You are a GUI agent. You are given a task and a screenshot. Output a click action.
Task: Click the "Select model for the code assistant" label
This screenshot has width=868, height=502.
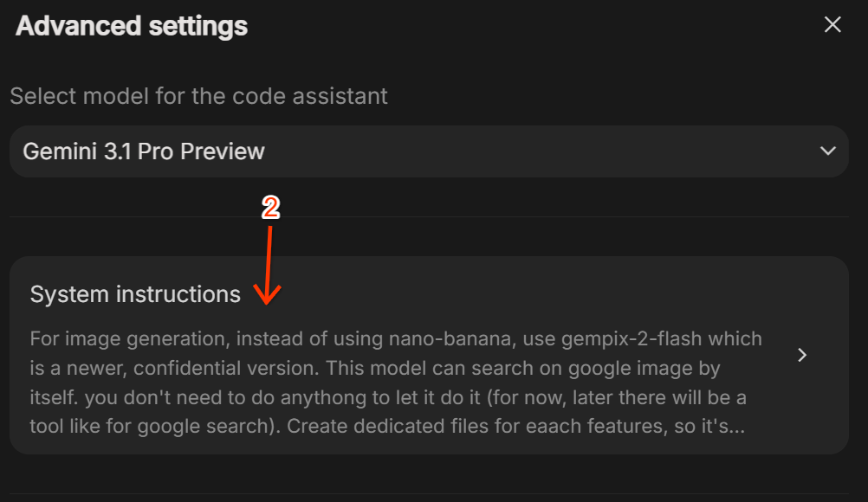[198, 95]
